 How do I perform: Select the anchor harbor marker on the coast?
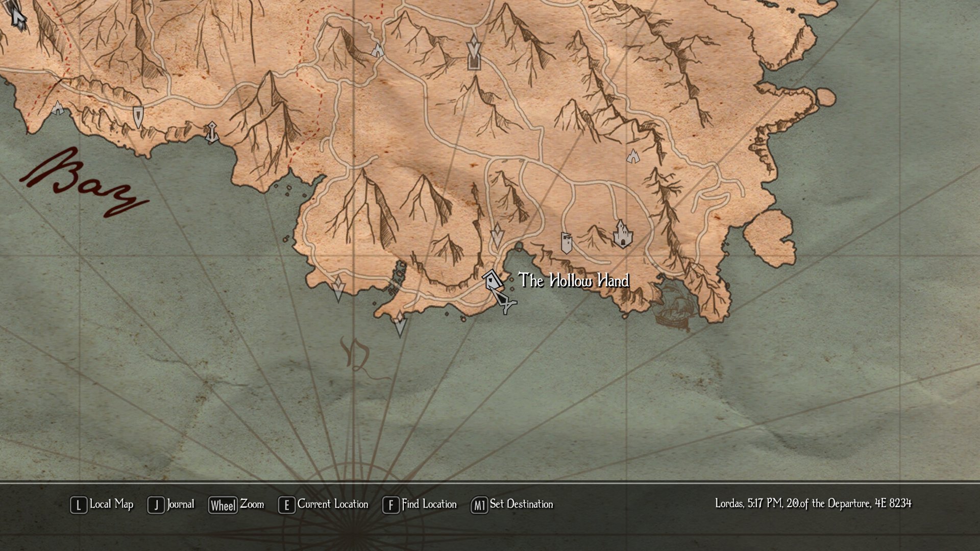[211, 132]
